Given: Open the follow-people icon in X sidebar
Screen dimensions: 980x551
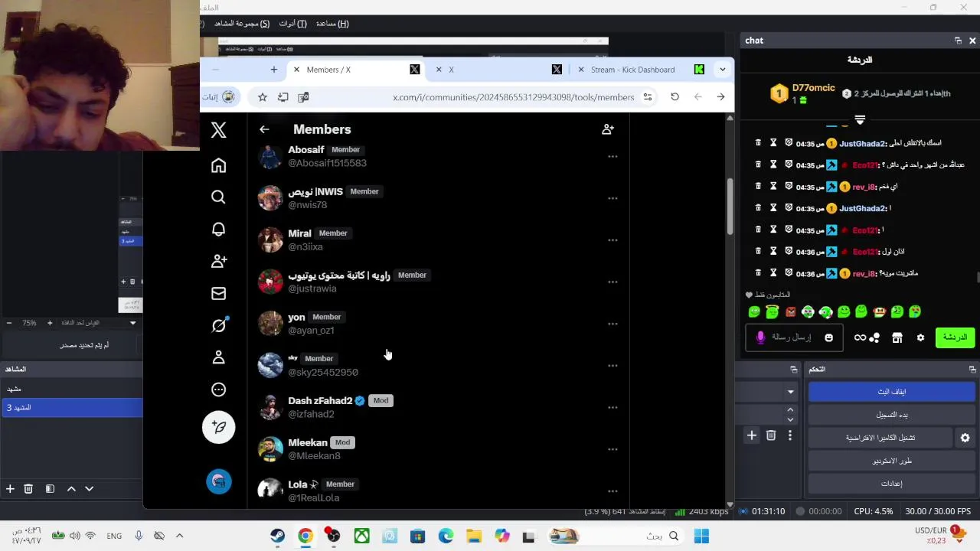Looking at the screenshot, I should (219, 261).
